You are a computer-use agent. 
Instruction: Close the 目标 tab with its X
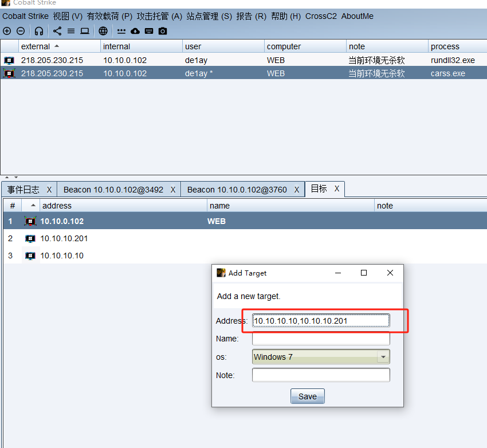coord(337,188)
